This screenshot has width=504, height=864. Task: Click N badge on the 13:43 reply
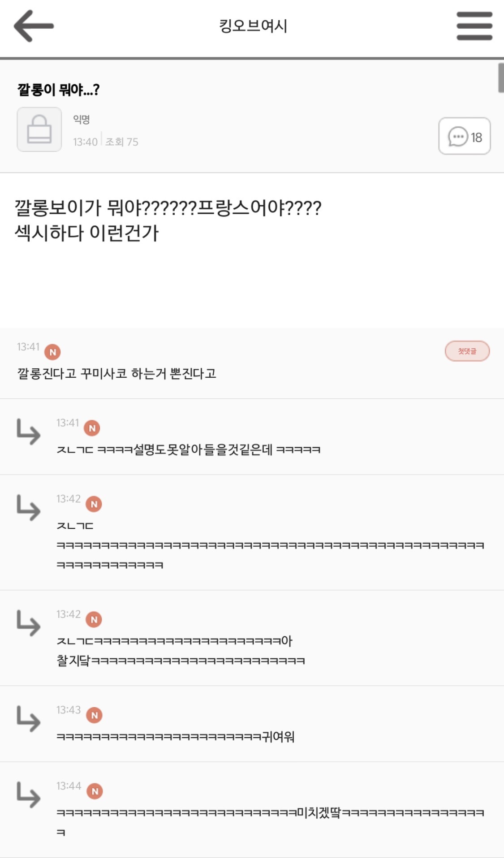coord(94,715)
